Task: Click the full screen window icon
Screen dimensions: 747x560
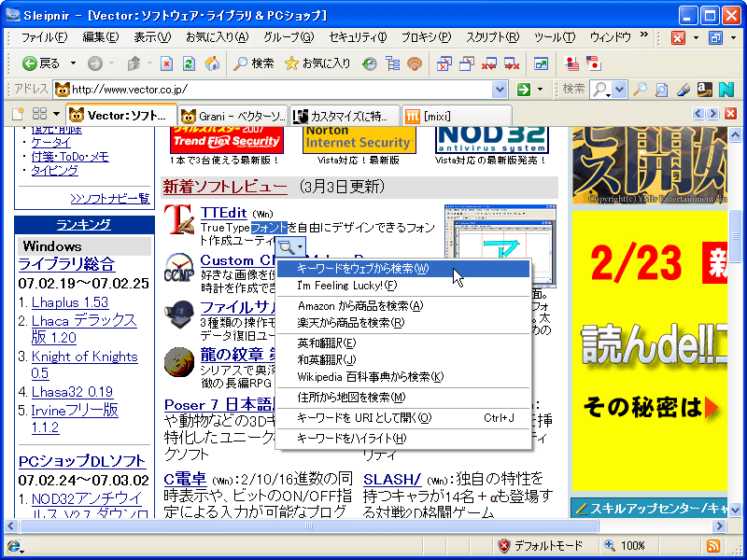Action: coord(541,63)
